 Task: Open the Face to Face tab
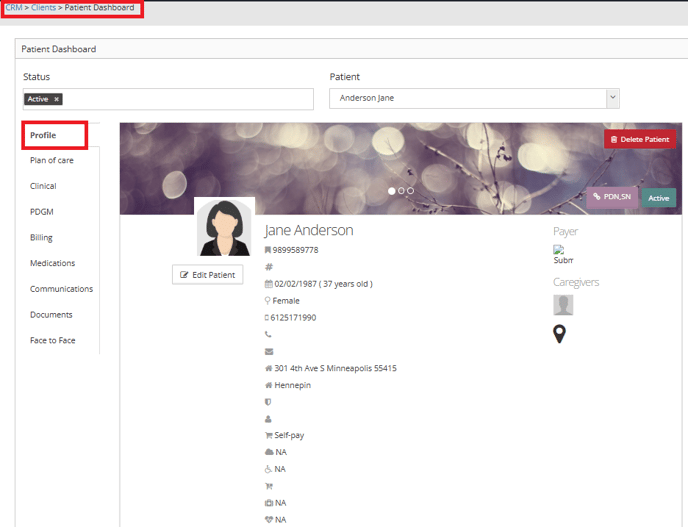53,341
